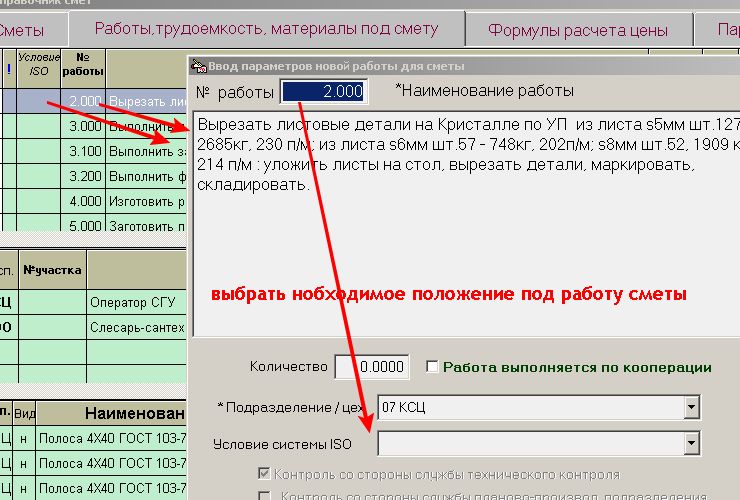Screen dimensions: 740x500
Task: Open the Условие системы ISO dropdown arrow
Action: coord(690,443)
